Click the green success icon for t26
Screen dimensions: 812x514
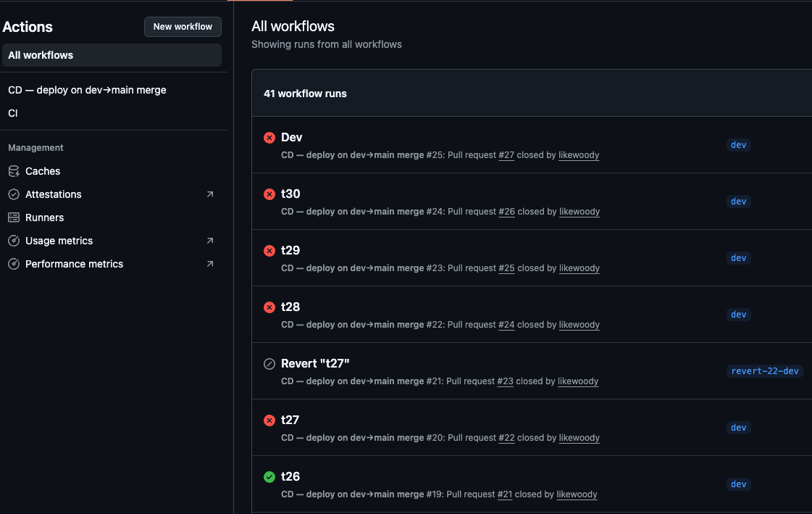[269, 477]
